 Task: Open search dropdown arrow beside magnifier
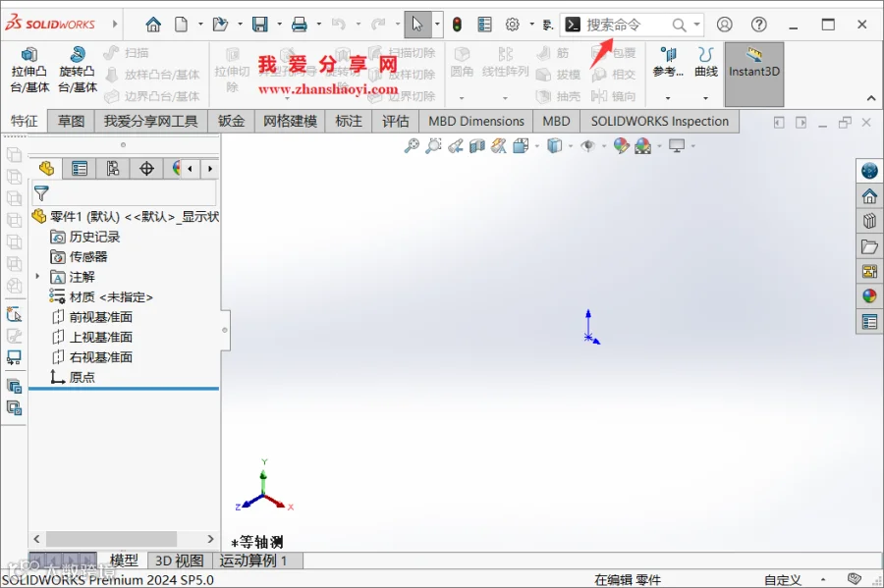pyautogui.click(x=696, y=25)
